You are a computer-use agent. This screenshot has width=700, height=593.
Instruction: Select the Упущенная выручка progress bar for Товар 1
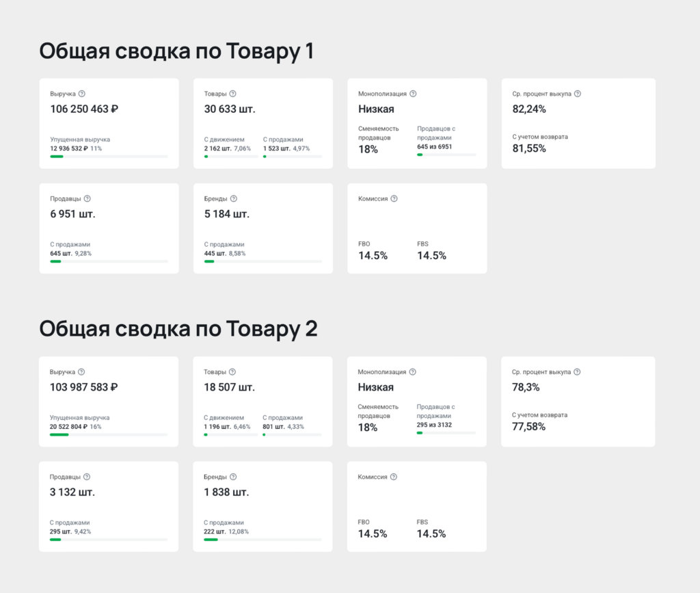tap(109, 157)
